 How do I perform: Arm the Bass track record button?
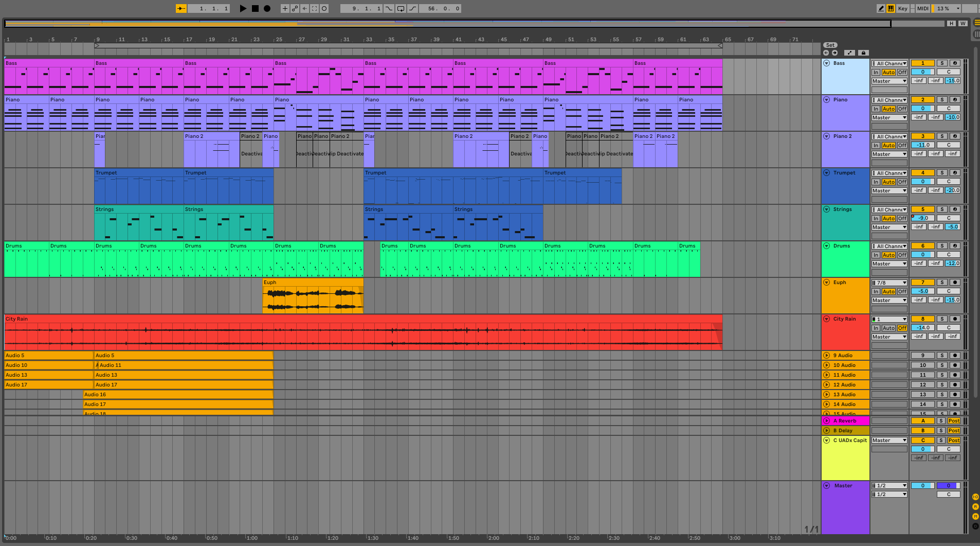coord(955,63)
